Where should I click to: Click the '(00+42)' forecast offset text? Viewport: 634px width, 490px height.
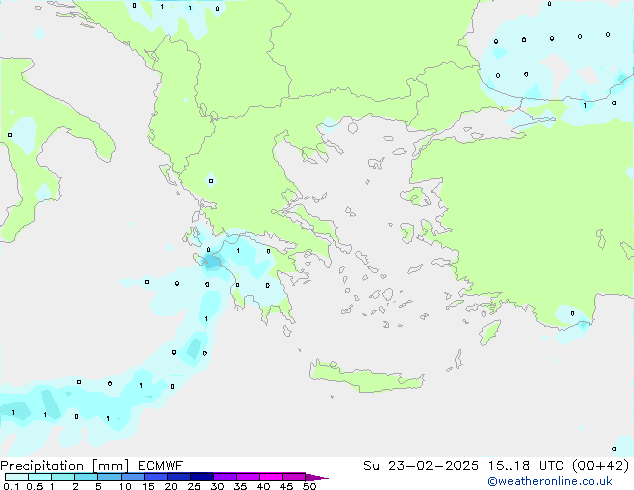pos(601,466)
